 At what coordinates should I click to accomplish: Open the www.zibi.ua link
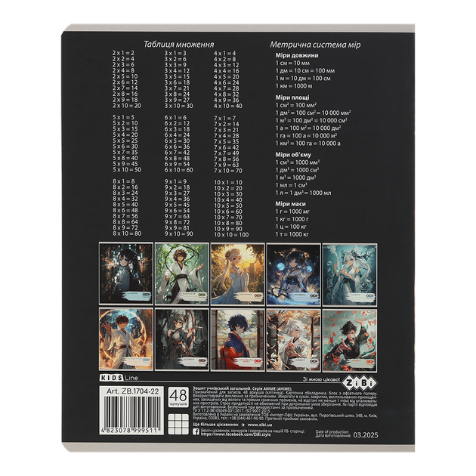(260, 425)
